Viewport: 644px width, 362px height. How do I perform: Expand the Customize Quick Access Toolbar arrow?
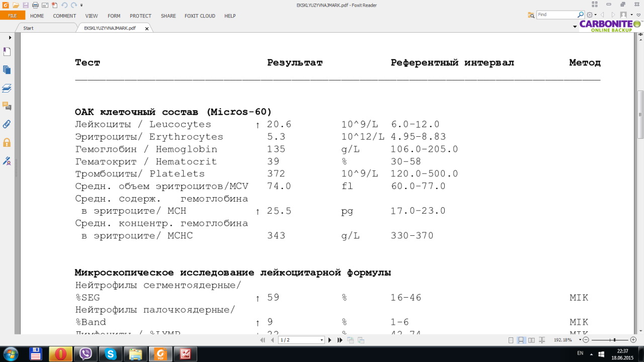(x=82, y=5)
